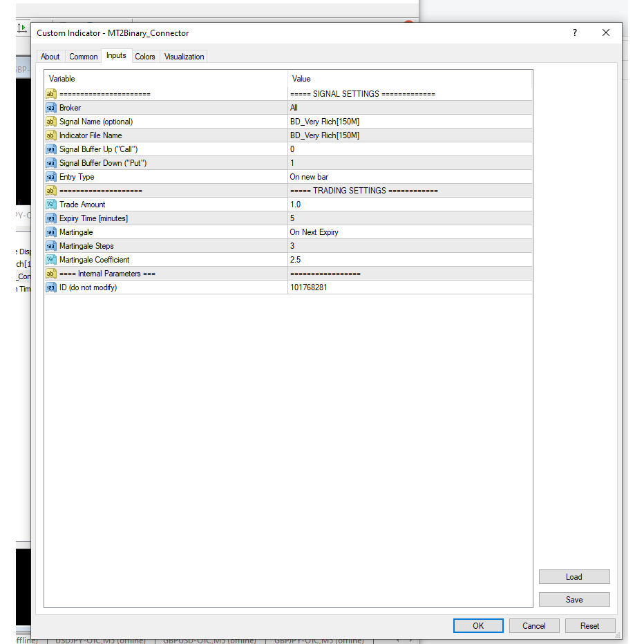
Task: Open Entry Type value On new bar
Action: click(409, 177)
